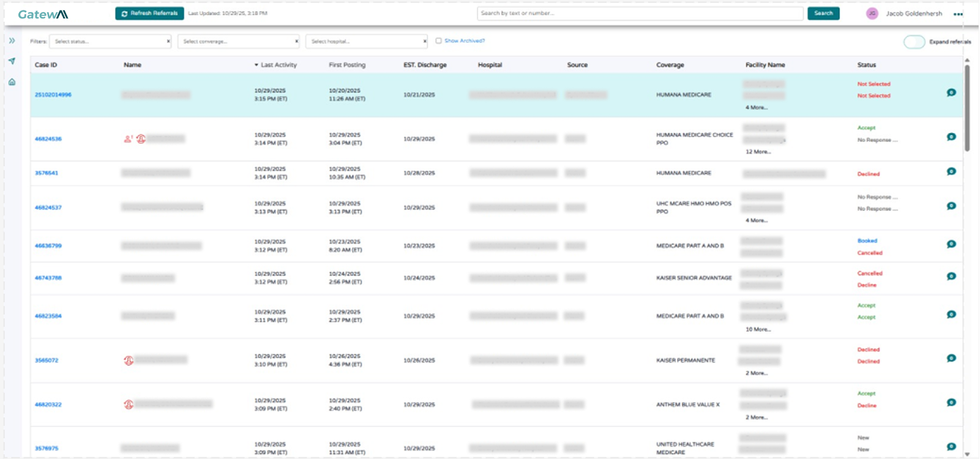980x459 pixels.
Task: Open case ID link 3576975
Action: coord(47,449)
